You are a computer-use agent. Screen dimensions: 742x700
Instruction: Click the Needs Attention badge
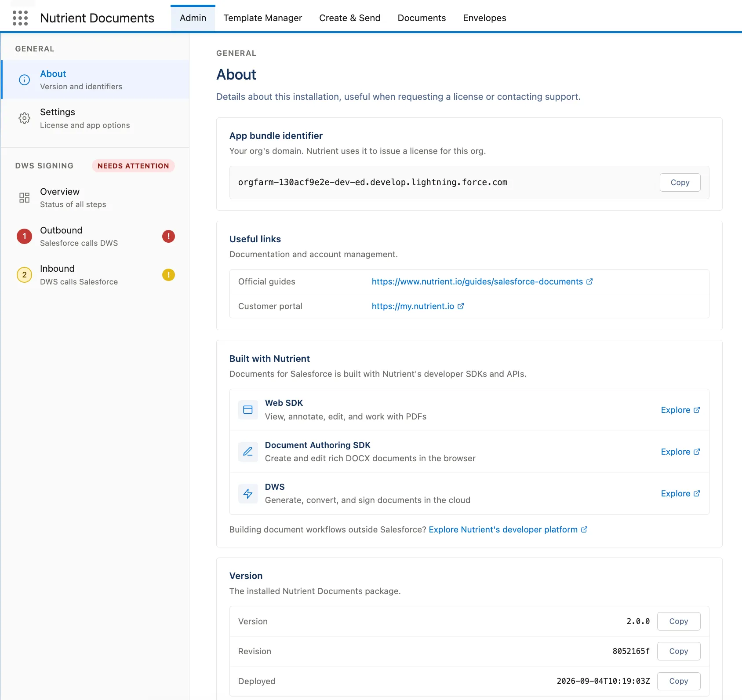click(133, 166)
